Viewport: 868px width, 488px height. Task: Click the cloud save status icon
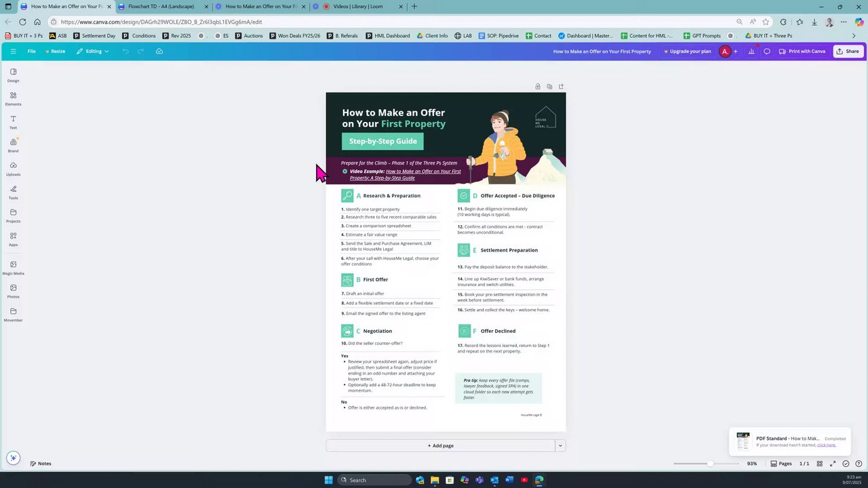(x=159, y=52)
